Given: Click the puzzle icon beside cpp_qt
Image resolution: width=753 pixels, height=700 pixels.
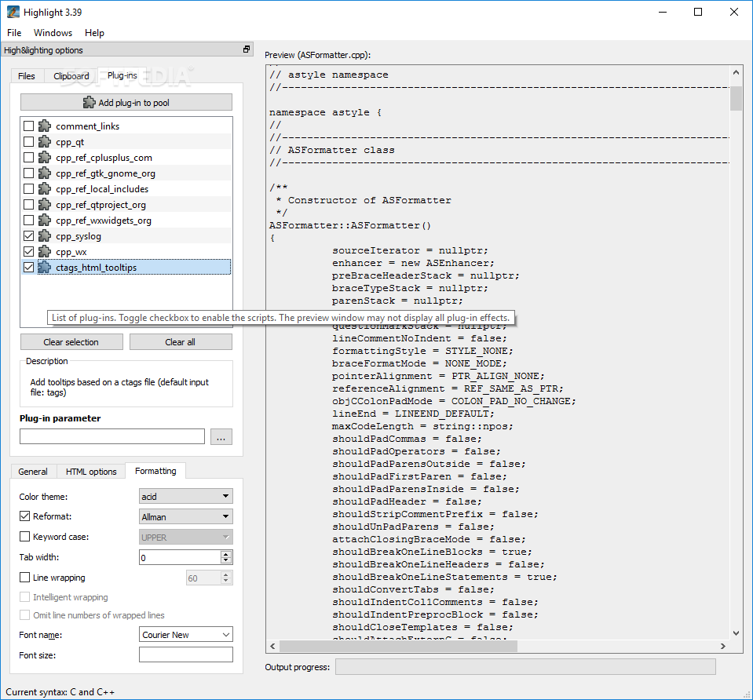Looking at the screenshot, I should [45, 142].
